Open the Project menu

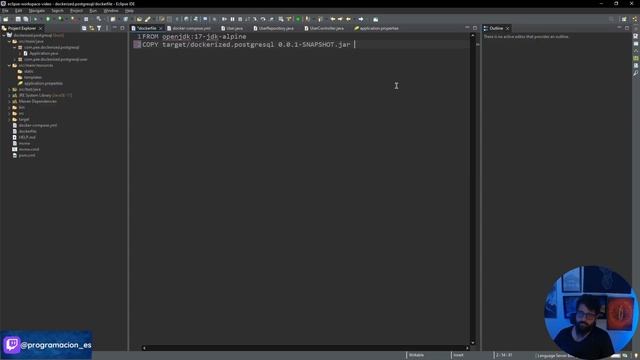pyautogui.click(x=76, y=11)
